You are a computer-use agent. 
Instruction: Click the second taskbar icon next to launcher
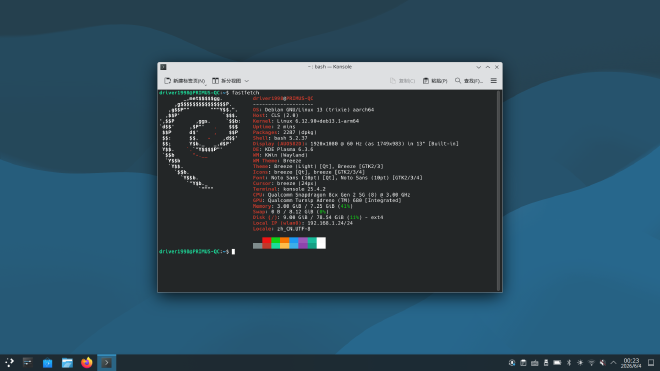28,363
